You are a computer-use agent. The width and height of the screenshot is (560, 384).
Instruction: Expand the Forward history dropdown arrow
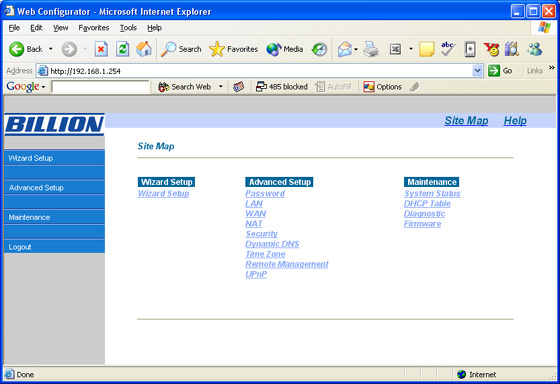point(85,49)
